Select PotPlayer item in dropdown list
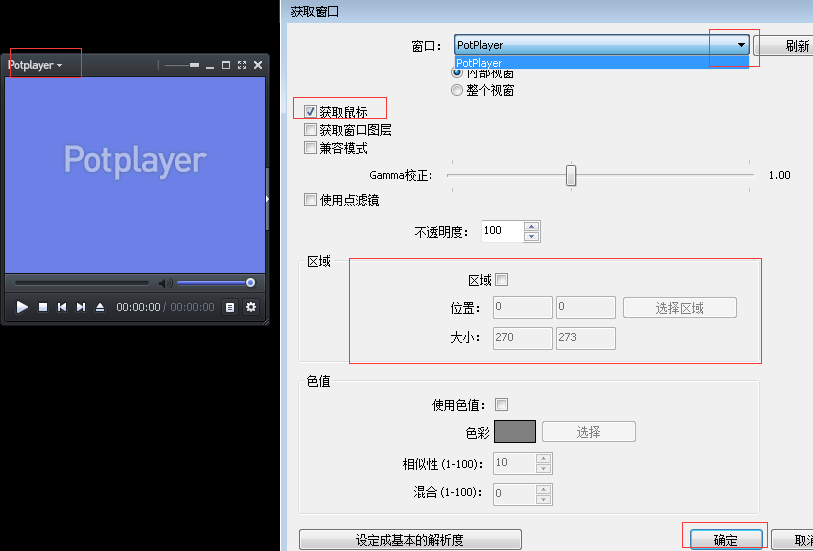 pyautogui.click(x=601, y=63)
